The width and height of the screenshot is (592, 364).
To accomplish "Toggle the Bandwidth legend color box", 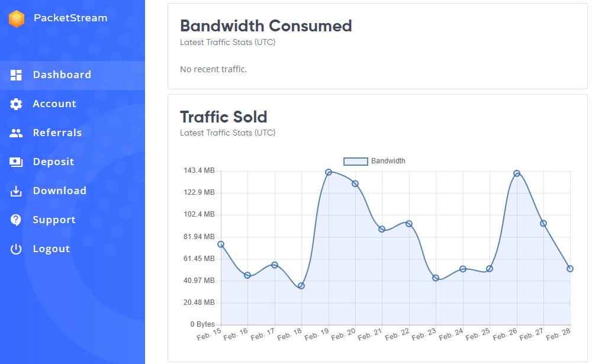I will tap(356, 161).
